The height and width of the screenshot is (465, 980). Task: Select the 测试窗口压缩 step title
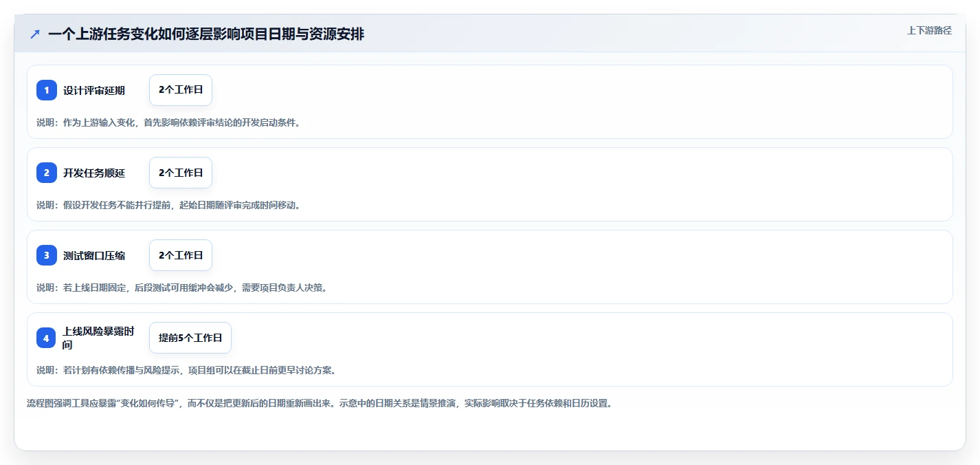[x=94, y=255]
